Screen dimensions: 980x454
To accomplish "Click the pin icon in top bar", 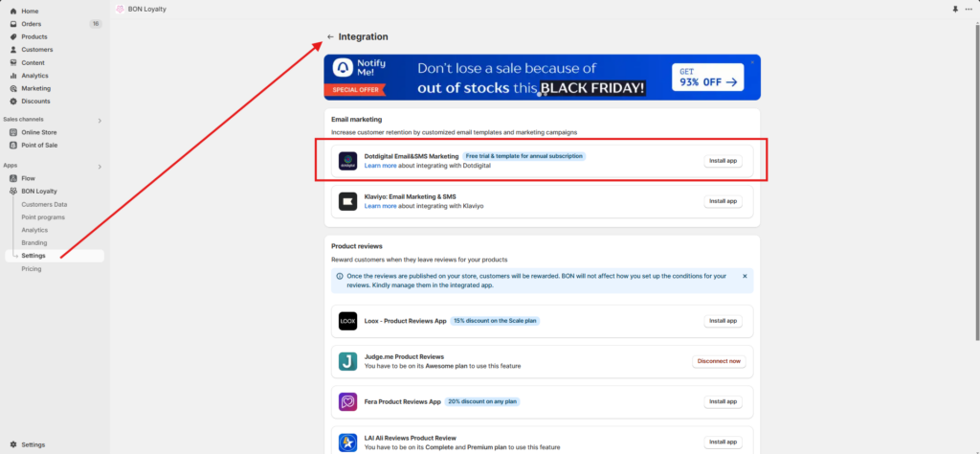I will click(x=955, y=10).
